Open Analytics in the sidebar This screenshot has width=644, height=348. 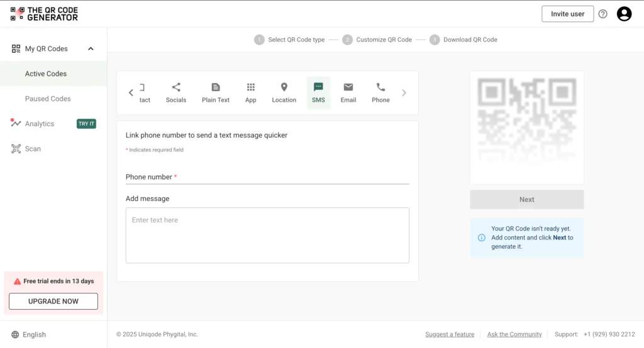(x=40, y=124)
